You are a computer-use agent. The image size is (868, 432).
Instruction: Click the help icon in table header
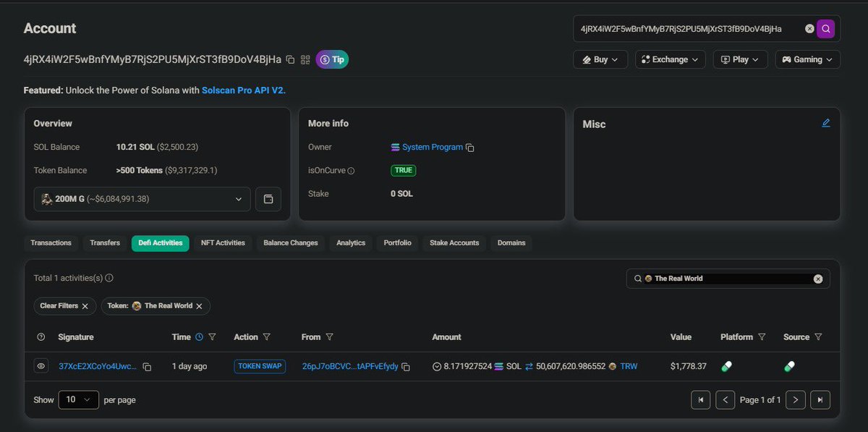coord(41,337)
